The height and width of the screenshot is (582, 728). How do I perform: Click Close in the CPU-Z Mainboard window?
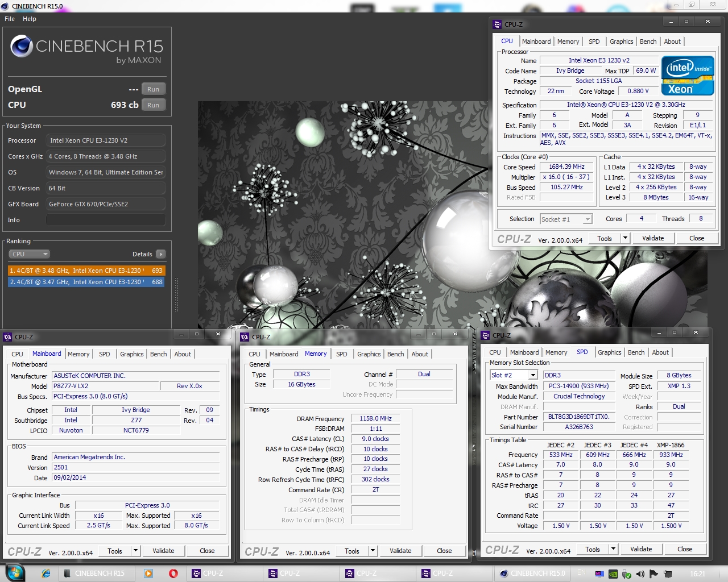pos(207,551)
